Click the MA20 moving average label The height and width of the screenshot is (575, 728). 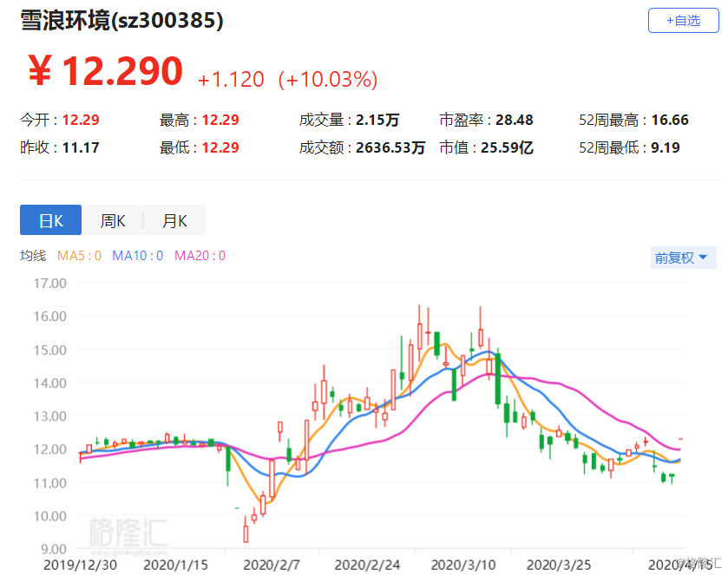[200, 256]
